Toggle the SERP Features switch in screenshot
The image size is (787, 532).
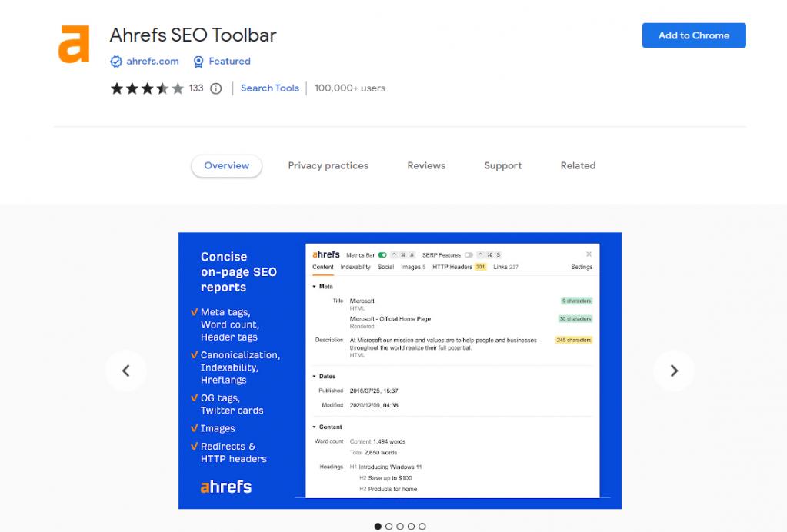(469, 254)
